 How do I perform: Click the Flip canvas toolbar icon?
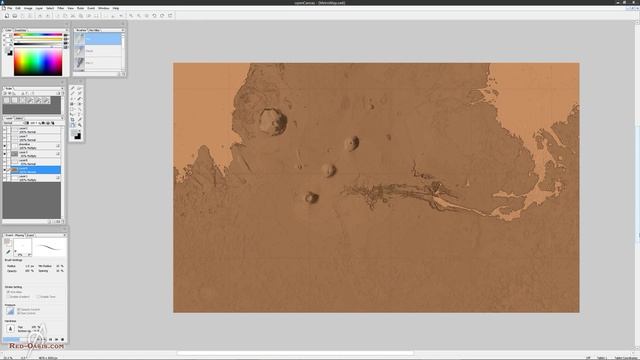pyautogui.click(x=170, y=16)
